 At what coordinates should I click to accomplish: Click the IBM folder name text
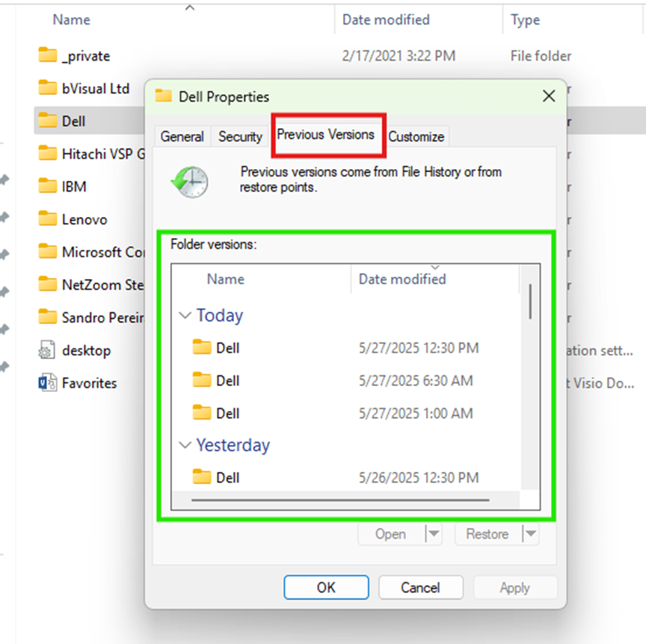74,186
